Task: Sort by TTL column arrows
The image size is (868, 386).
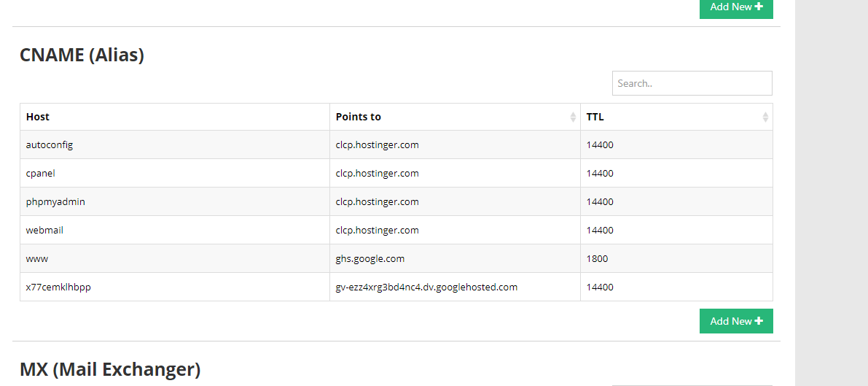Action: click(x=765, y=117)
